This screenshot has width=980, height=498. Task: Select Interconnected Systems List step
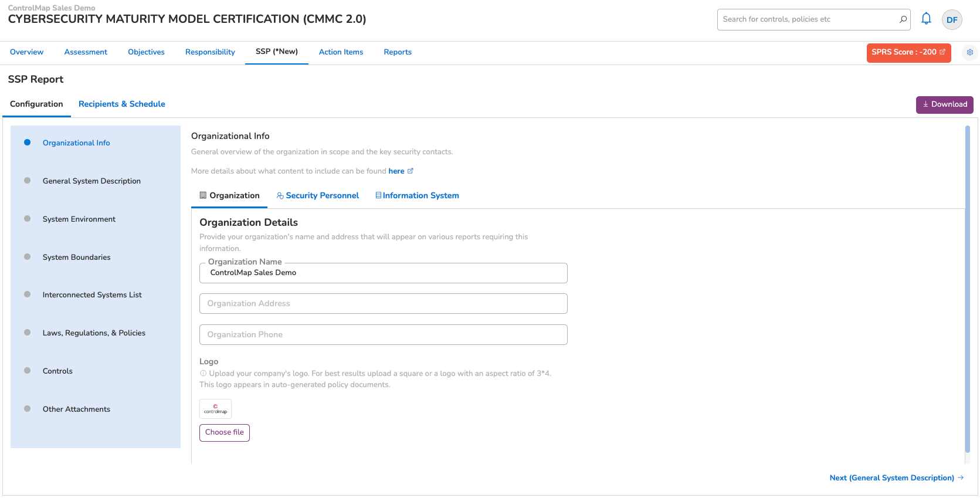point(92,295)
